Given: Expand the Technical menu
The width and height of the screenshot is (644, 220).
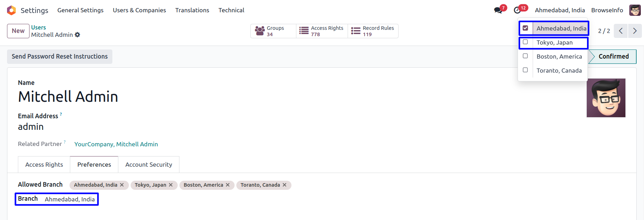Looking at the screenshot, I should coord(231,10).
